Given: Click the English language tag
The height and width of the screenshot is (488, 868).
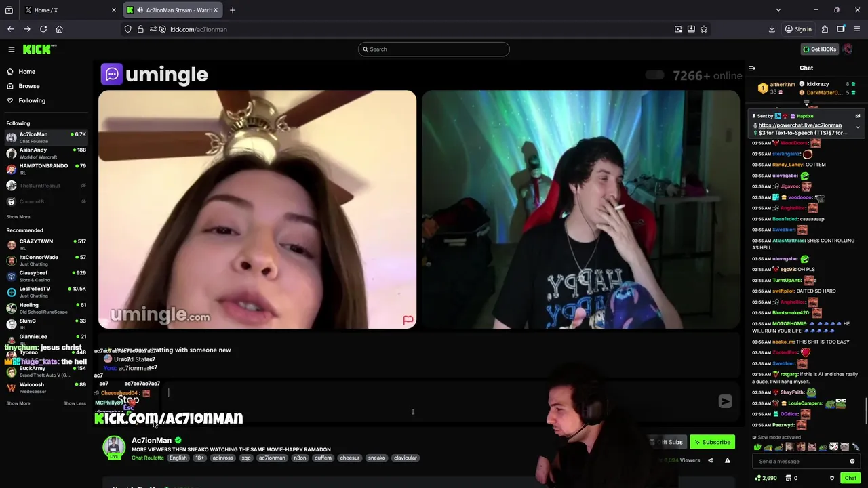Looking at the screenshot, I should [178, 458].
